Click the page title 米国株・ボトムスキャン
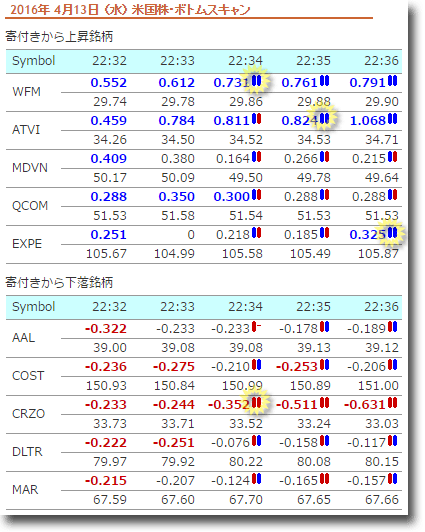This screenshot has height=532, width=425. [x=191, y=10]
